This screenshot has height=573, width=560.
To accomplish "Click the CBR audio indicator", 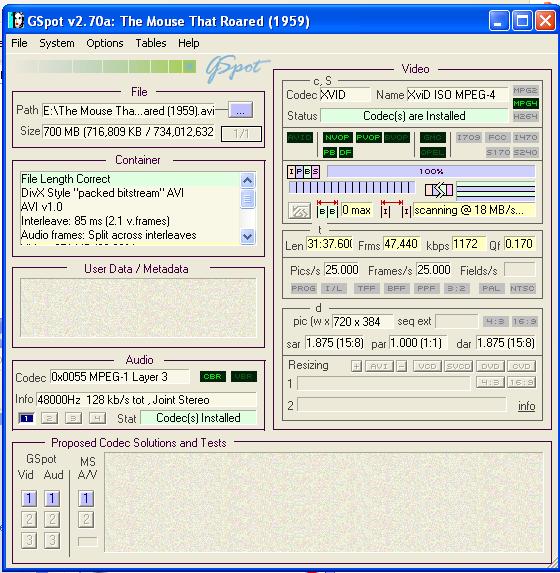I will (x=213, y=376).
